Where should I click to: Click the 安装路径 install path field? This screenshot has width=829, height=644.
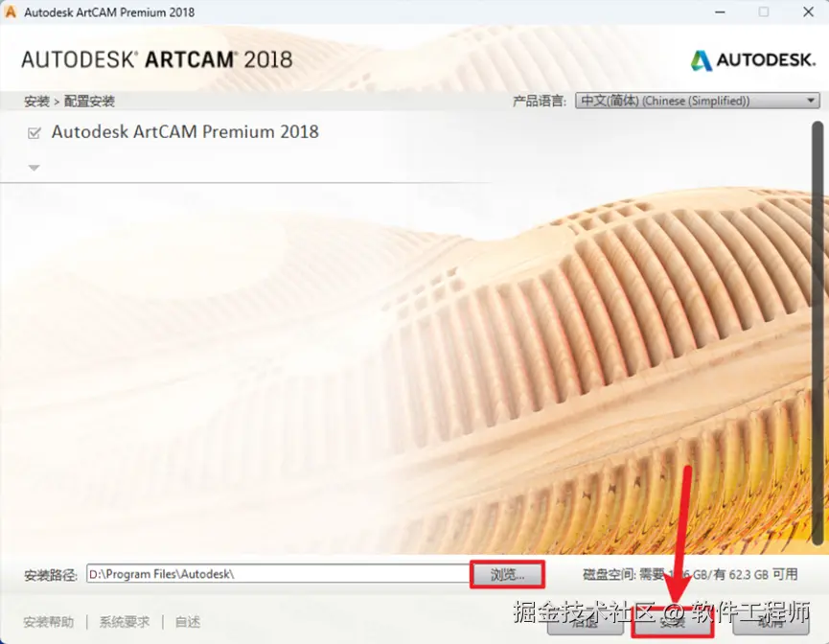tap(278, 574)
